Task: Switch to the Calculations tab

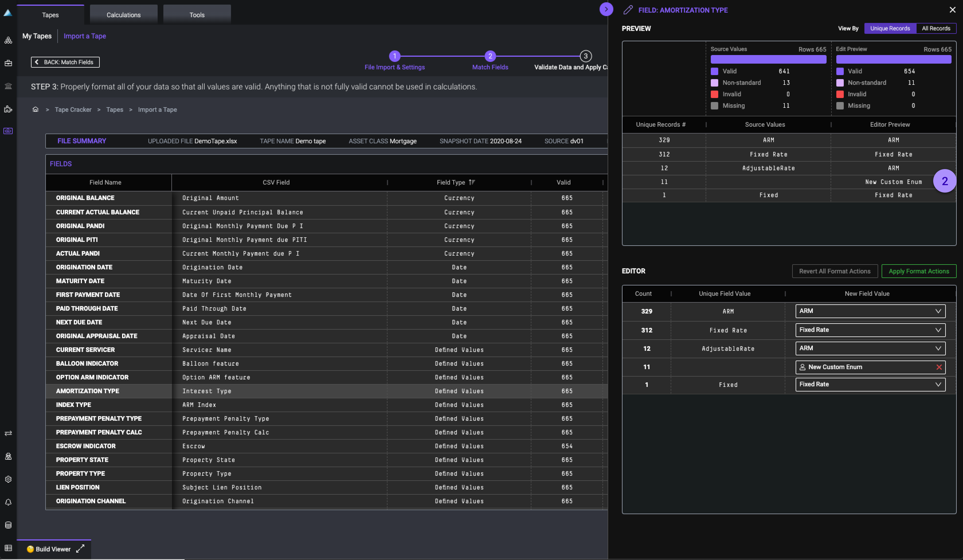Action: tap(124, 15)
